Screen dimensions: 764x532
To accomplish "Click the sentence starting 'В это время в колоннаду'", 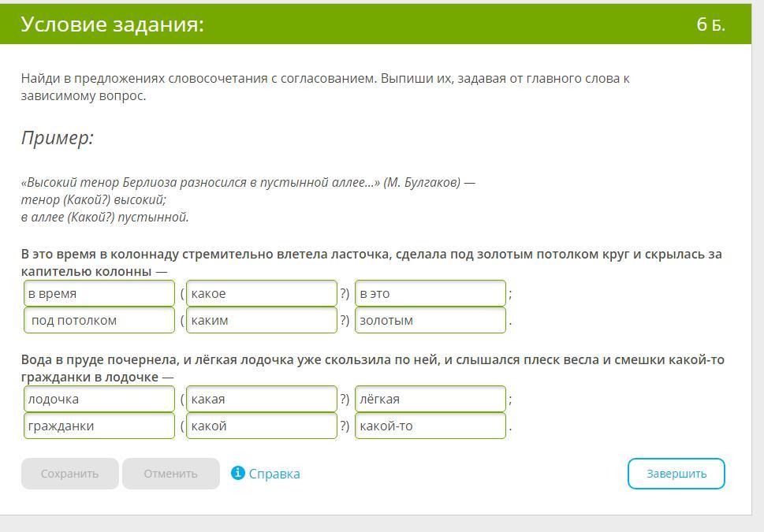I will point(371,262).
